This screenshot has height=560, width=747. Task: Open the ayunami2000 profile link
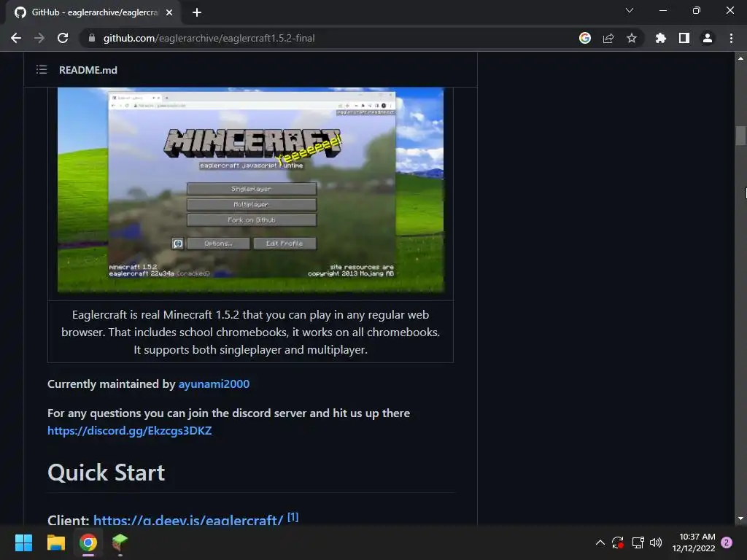(x=214, y=384)
